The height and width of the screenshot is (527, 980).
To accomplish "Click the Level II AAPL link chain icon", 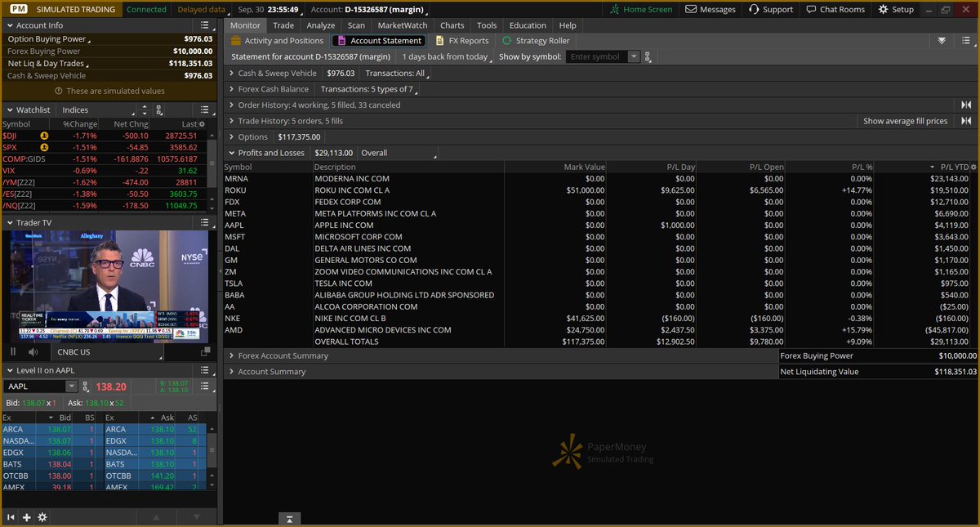I will [87, 386].
